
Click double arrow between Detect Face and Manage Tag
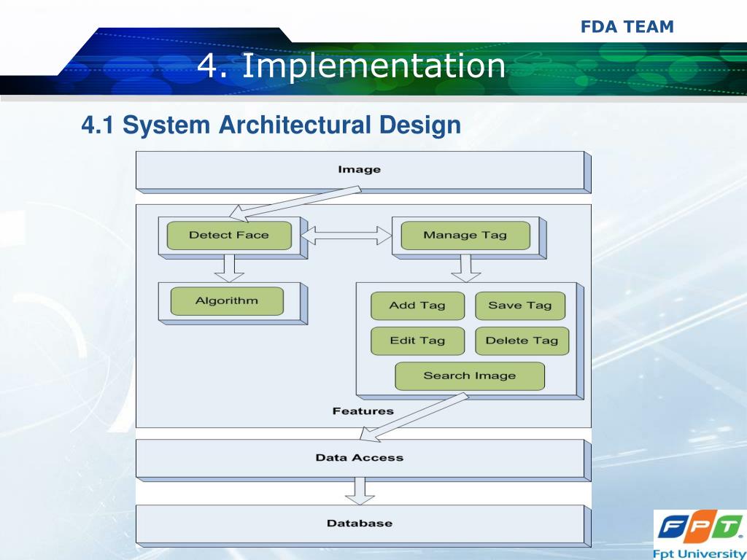point(347,236)
